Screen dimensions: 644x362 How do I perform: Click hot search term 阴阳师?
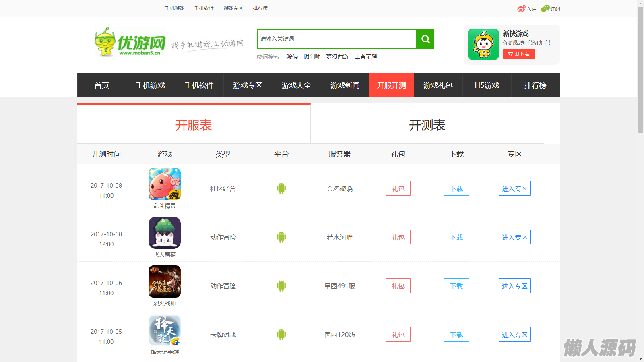point(312,56)
